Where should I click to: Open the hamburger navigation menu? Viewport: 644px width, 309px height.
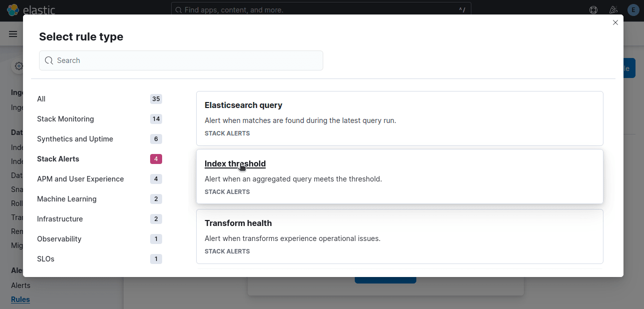tap(13, 34)
